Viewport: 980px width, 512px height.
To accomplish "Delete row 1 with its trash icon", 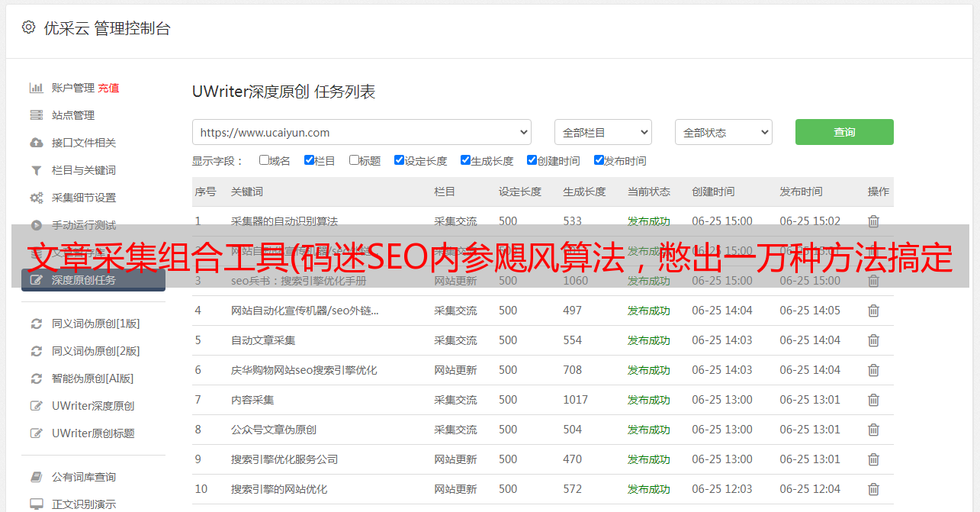I will coord(873,221).
